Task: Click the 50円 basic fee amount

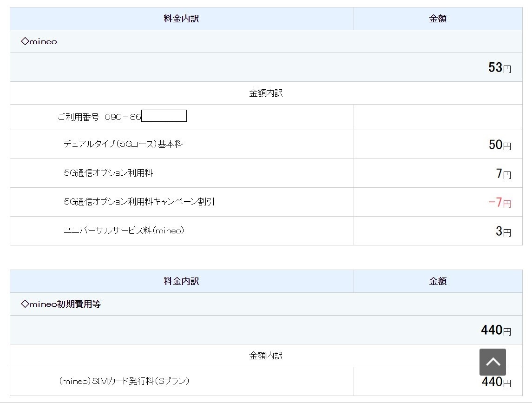Action: pos(499,145)
